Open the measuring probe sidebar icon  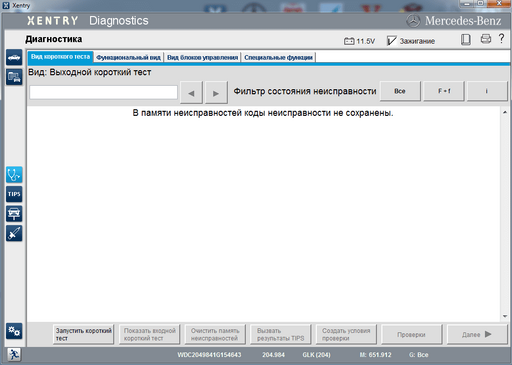tap(14, 233)
